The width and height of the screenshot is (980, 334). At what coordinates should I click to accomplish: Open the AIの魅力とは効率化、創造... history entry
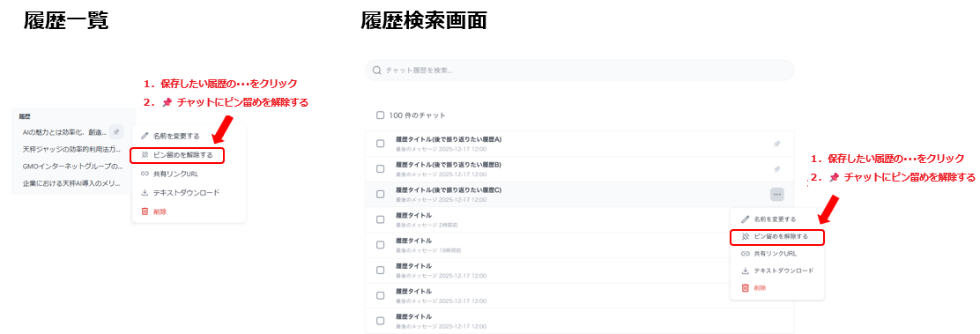(x=64, y=132)
